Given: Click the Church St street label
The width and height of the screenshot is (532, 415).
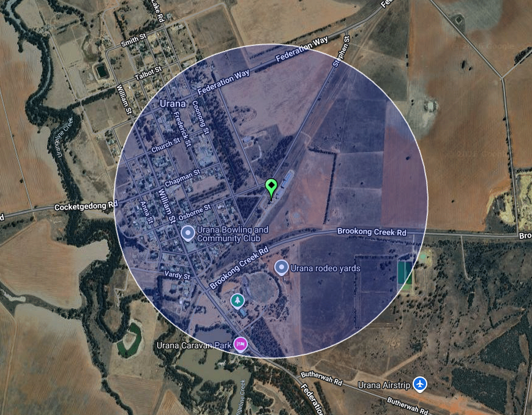Looking at the screenshot, I should tap(165, 145).
